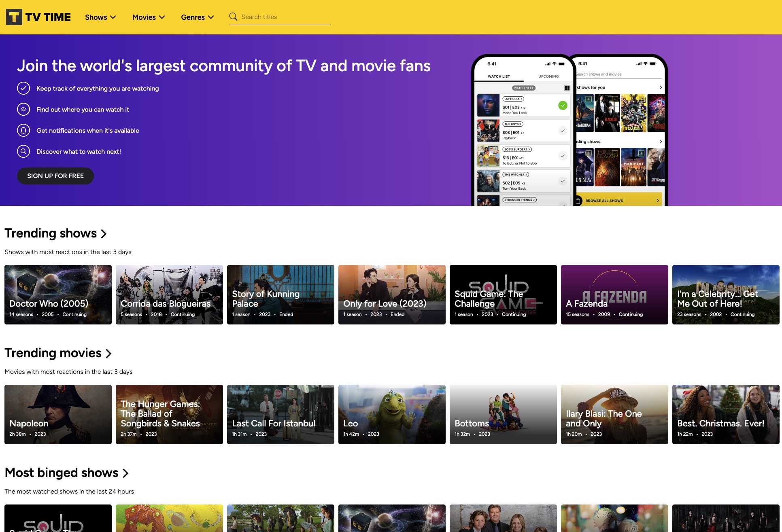This screenshot has width=782, height=532.
Task: Select the Watch List tab in phone mockup
Action: [x=499, y=76]
